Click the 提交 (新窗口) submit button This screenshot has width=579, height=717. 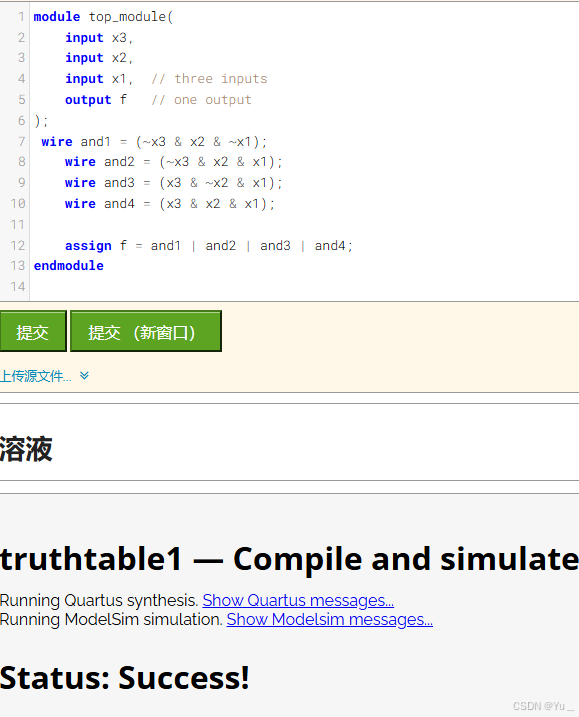coord(146,331)
